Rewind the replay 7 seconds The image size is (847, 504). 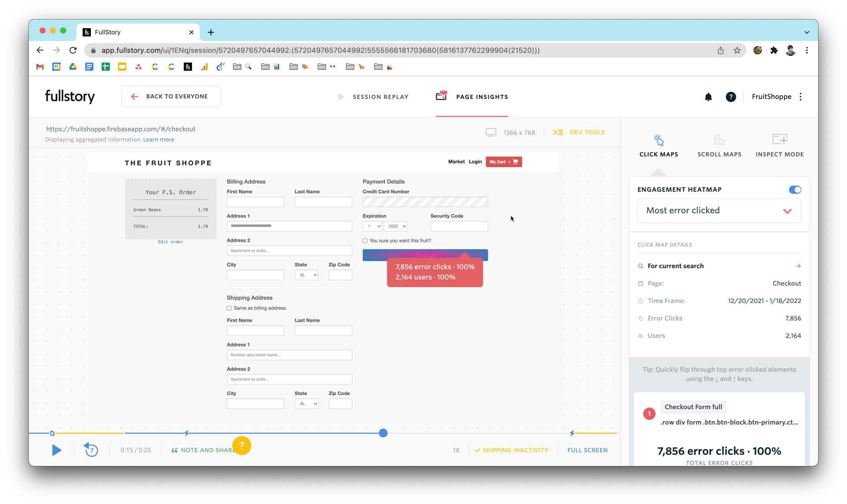(91, 450)
